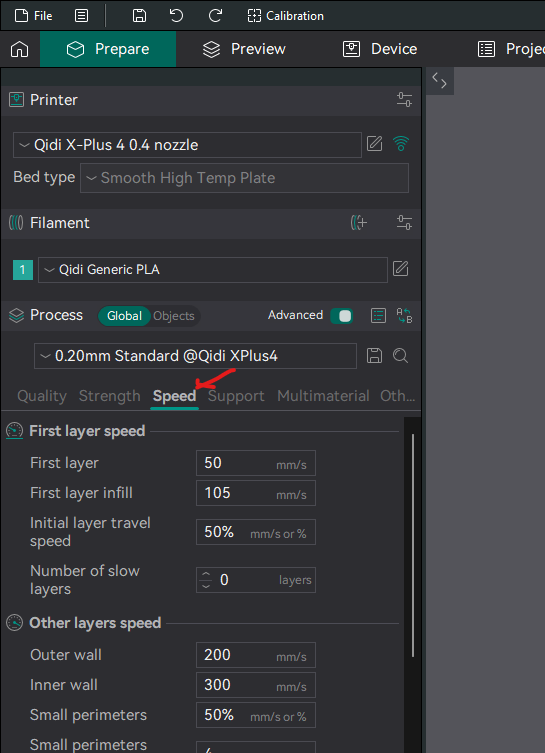Viewport: 545px width, 753px height.
Task: Switch process mode to Objects
Action: [174, 316]
